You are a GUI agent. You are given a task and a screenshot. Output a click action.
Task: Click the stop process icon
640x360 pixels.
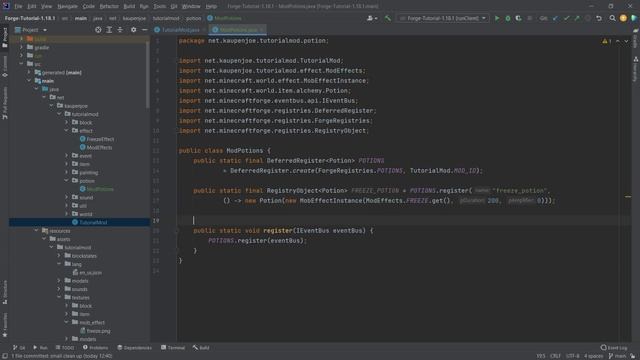coord(530,18)
